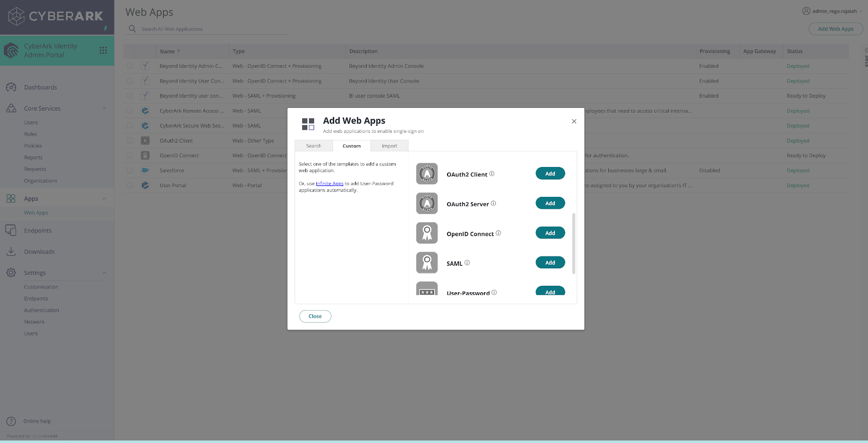Viewport: 868px width, 443px height.
Task: Open Users under Core Services
Action: coord(31,123)
